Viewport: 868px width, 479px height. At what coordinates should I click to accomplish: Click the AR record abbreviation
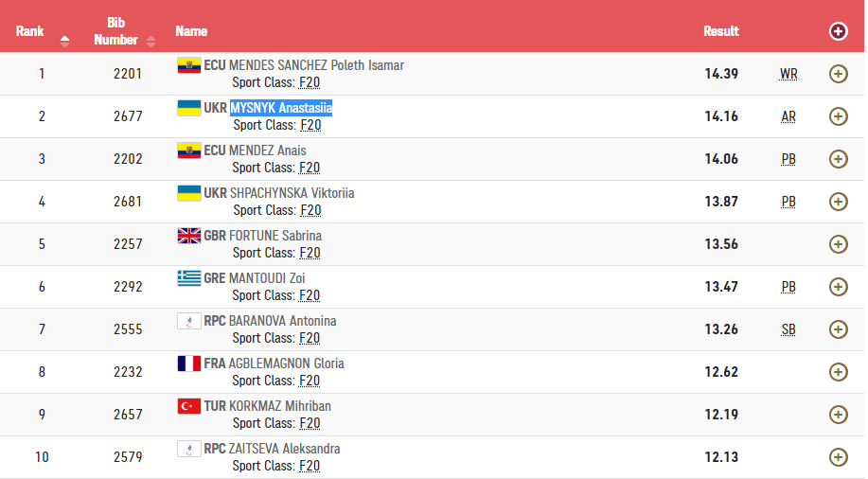pos(788,116)
